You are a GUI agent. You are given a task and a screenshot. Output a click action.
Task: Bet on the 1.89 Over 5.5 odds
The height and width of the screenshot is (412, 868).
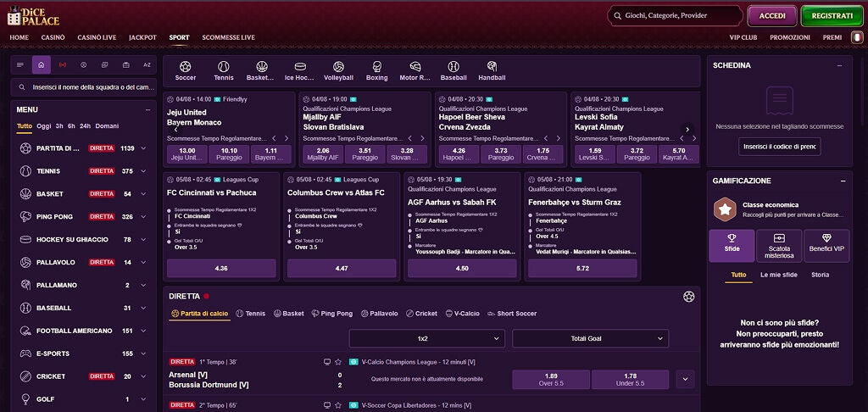551,379
